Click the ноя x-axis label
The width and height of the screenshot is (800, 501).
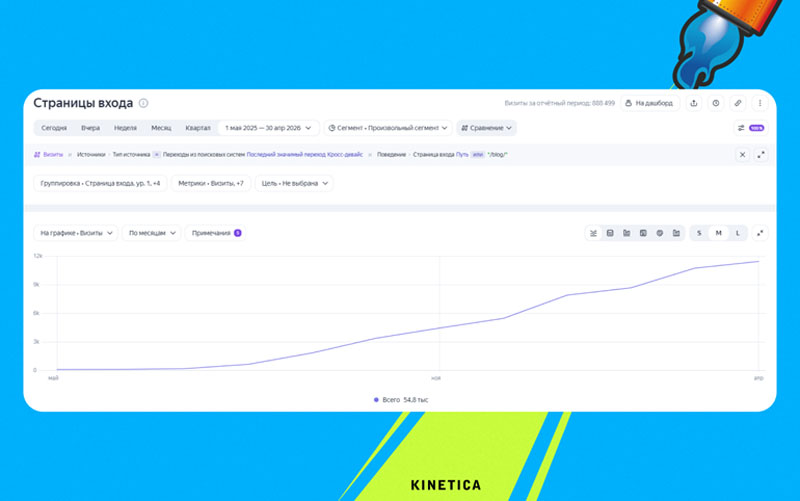[x=436, y=378]
